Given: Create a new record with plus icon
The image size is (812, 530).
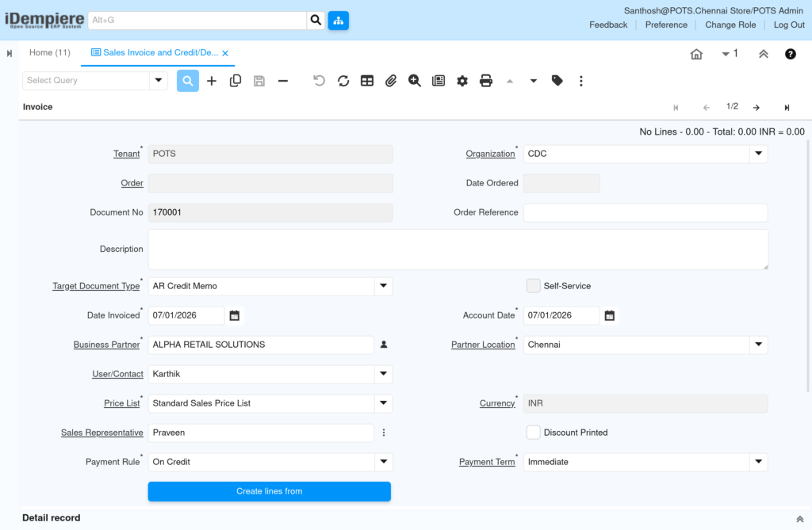Looking at the screenshot, I should tap(211, 81).
